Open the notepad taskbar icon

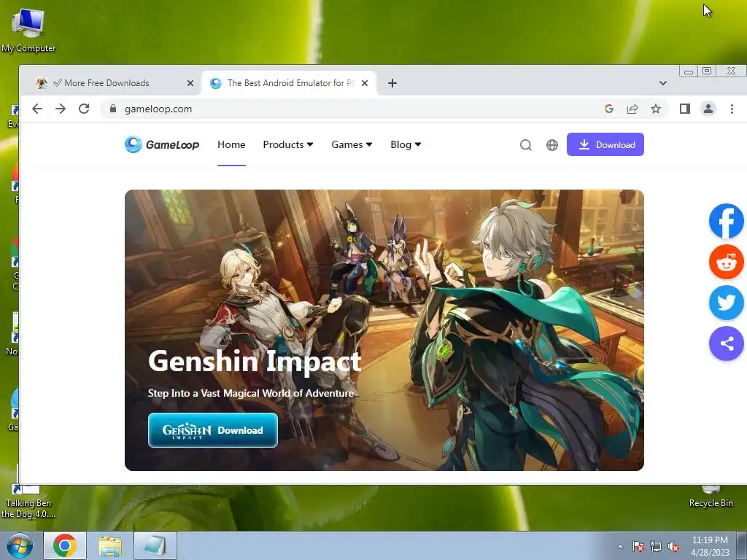click(x=155, y=545)
